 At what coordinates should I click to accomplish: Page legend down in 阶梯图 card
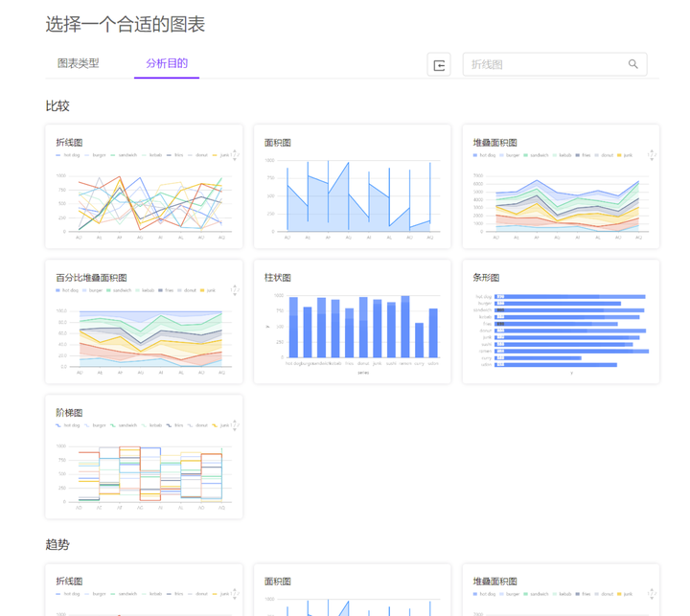(235, 430)
